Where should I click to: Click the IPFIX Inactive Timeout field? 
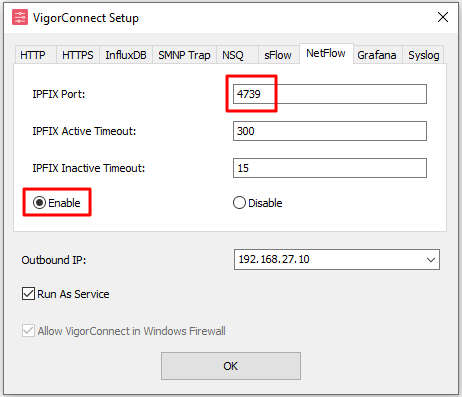click(330, 168)
